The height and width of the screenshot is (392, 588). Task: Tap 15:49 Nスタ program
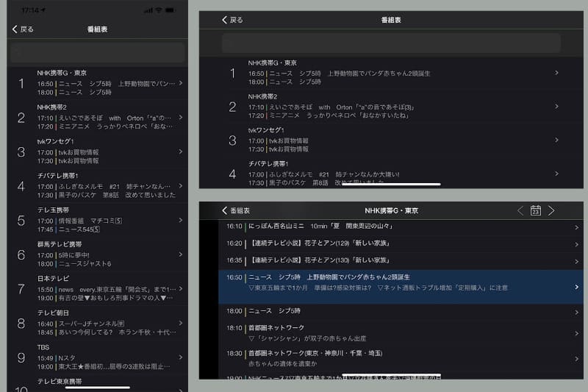tap(57, 358)
